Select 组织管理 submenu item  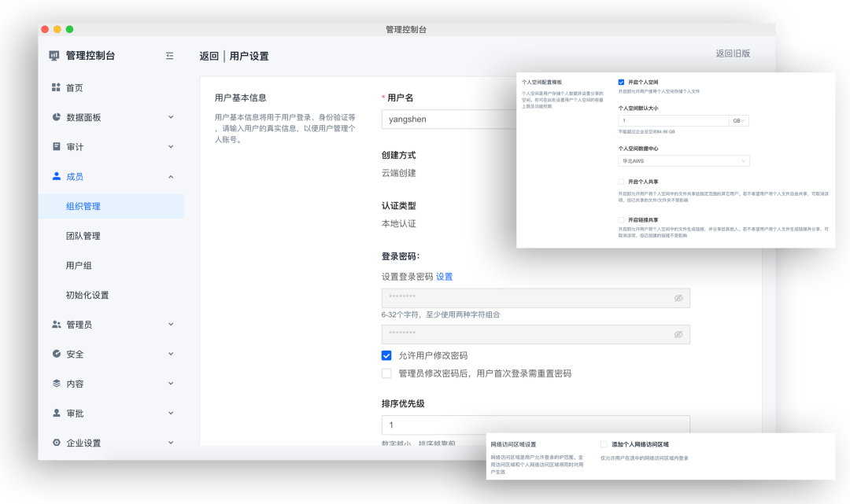pyautogui.click(x=111, y=206)
